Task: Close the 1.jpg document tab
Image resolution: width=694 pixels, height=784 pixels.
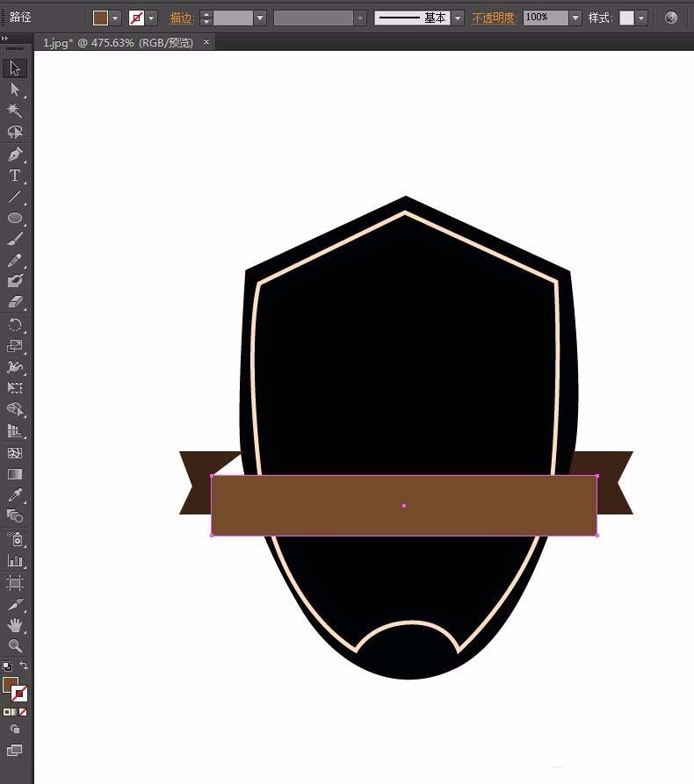Action: [x=206, y=42]
